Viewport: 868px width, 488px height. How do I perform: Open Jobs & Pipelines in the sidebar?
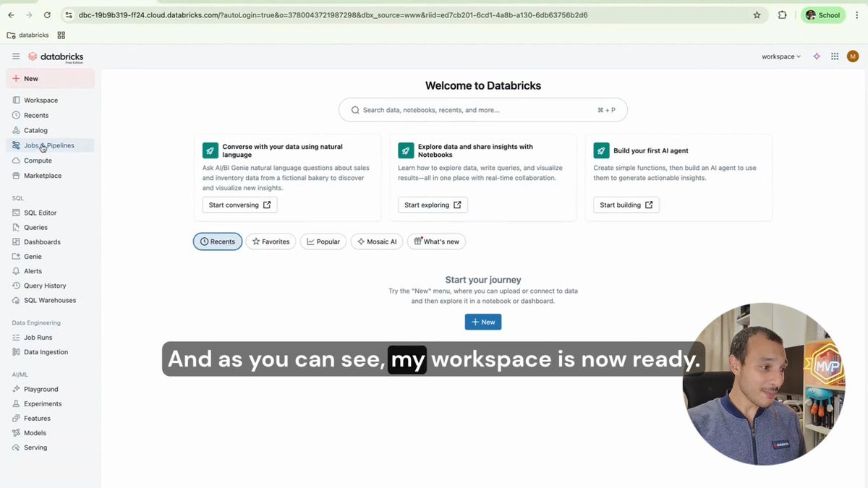pyautogui.click(x=50, y=145)
